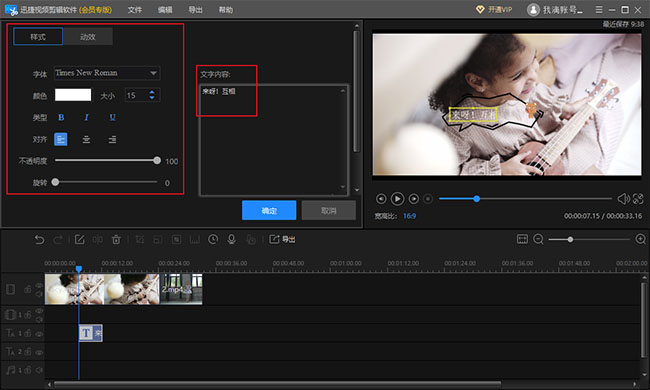Open the duration clock icon

point(213,240)
